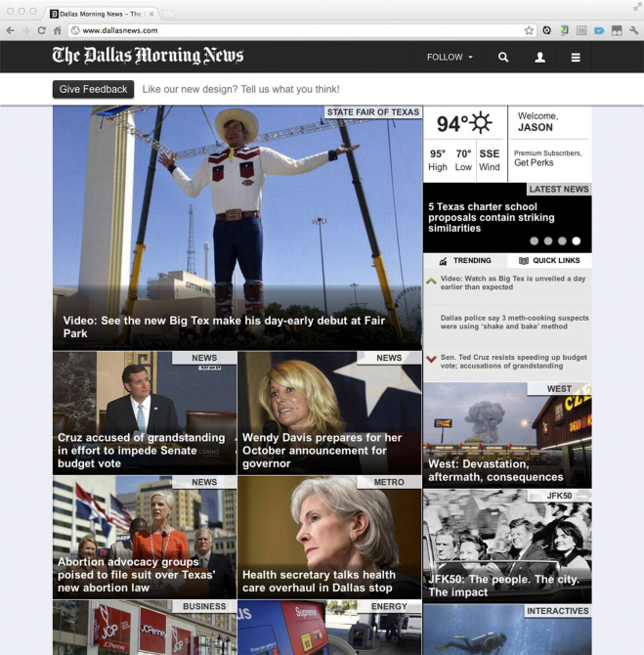Viewport: 644px width, 655px height.
Task: Click the Welcome, JASON greeting
Action: tap(537, 122)
